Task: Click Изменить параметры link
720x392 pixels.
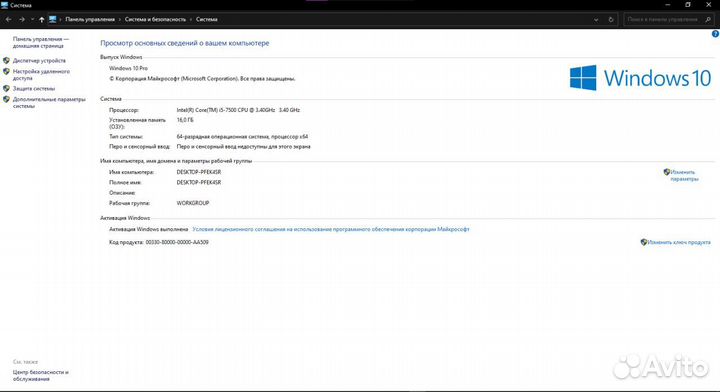Action: click(684, 175)
